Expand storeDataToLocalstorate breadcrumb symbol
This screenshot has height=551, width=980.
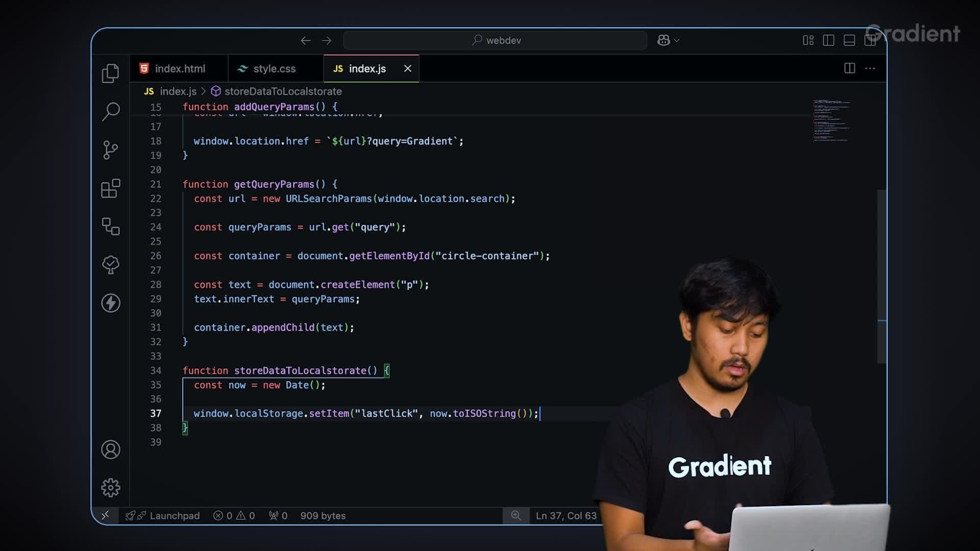pyautogui.click(x=283, y=91)
